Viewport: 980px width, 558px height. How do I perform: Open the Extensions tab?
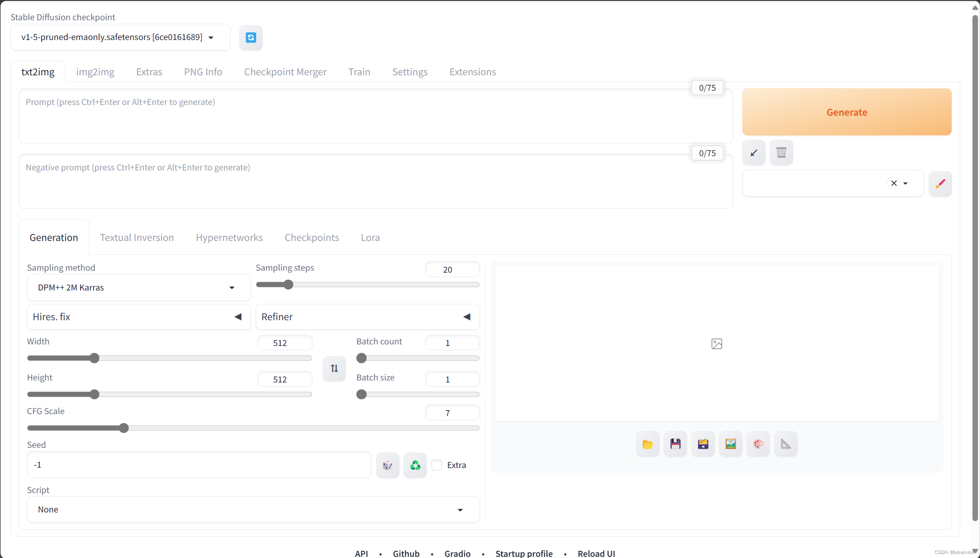[x=473, y=72]
